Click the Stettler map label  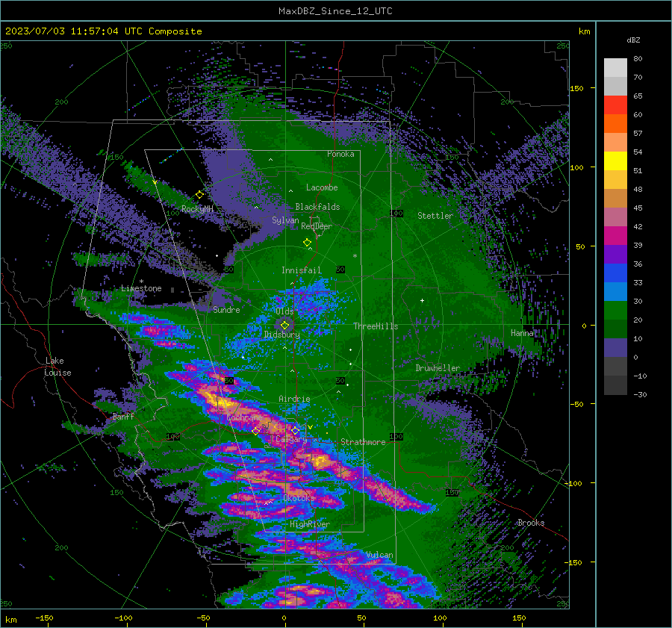click(x=435, y=216)
